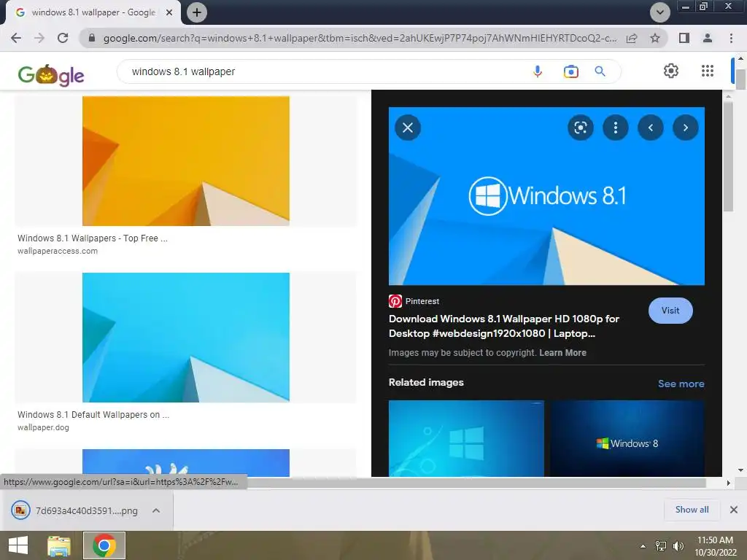The image size is (747, 560).
Task: Open taskbar clock and date
Action: (x=715, y=546)
